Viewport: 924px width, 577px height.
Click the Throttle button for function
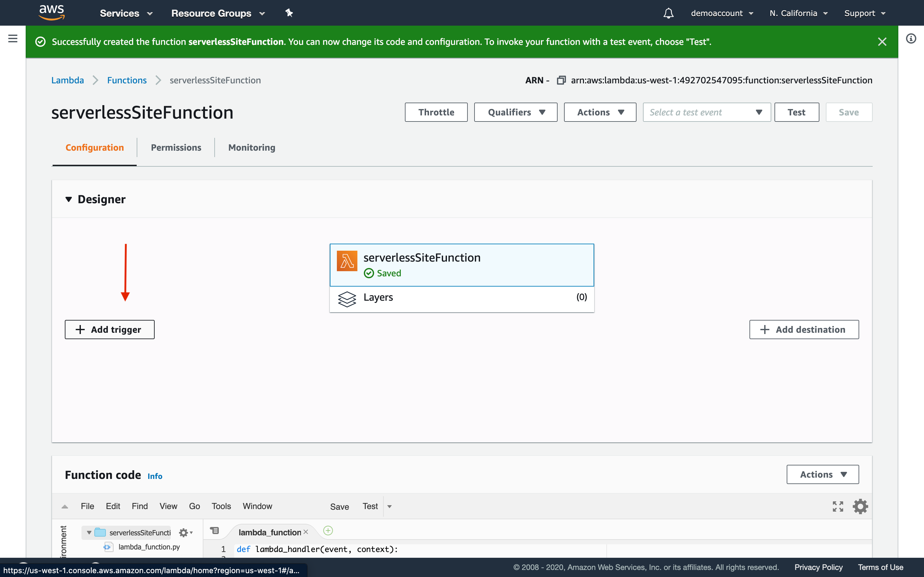point(436,112)
